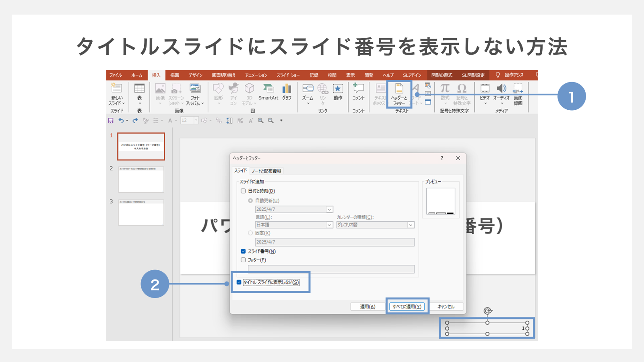Click the Cancel (キャンセル) button
The width and height of the screenshot is (644, 362).
point(446,307)
